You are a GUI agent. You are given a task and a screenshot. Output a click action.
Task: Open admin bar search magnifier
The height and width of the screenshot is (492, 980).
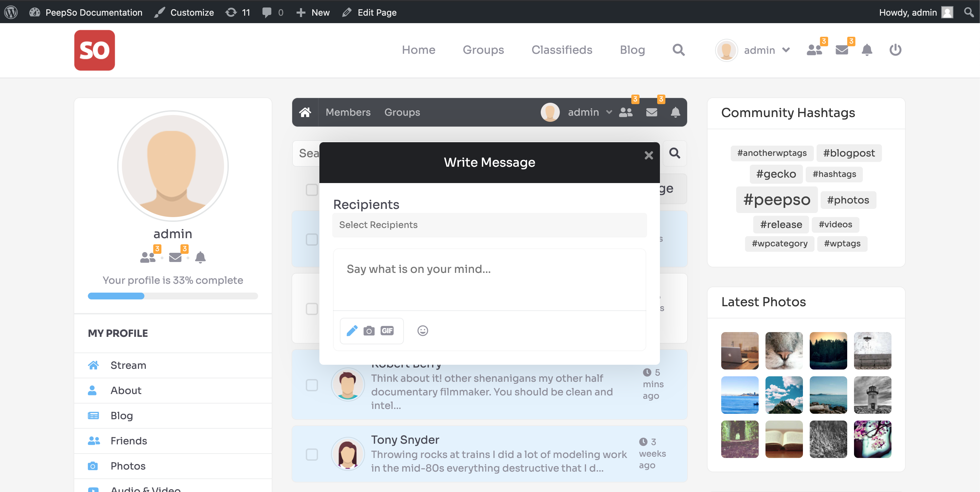coord(968,12)
